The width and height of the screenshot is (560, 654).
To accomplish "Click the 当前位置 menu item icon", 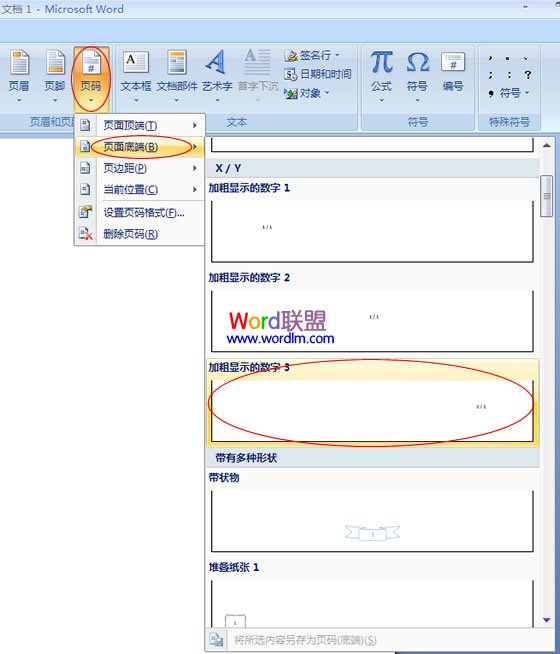I will (x=85, y=189).
